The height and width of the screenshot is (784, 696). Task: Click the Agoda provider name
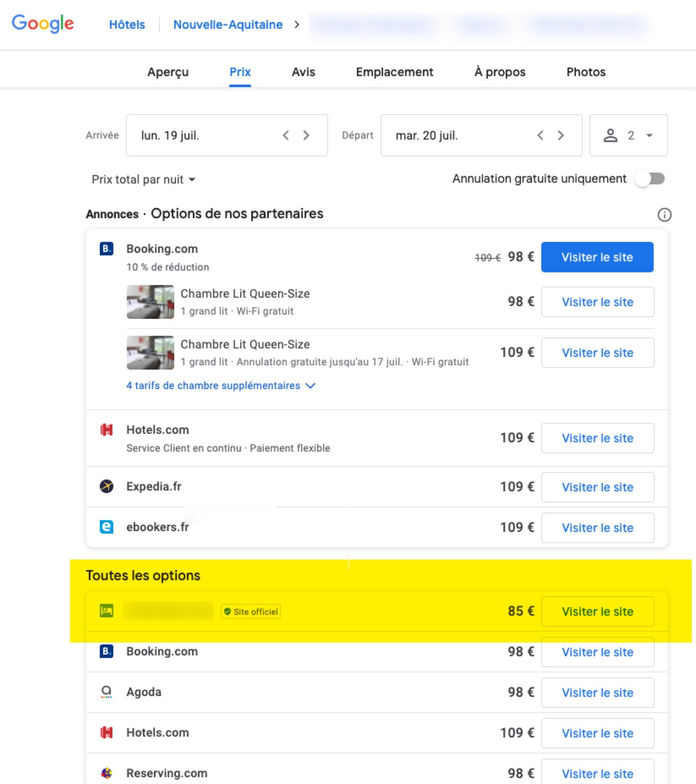click(x=144, y=692)
